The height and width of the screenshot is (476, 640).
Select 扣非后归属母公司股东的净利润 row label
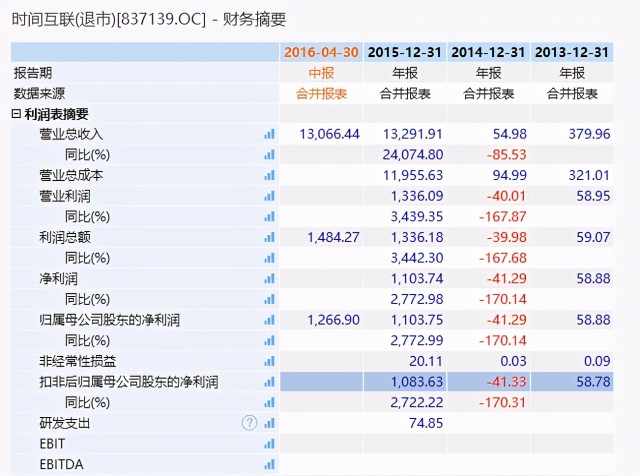pos(129,382)
